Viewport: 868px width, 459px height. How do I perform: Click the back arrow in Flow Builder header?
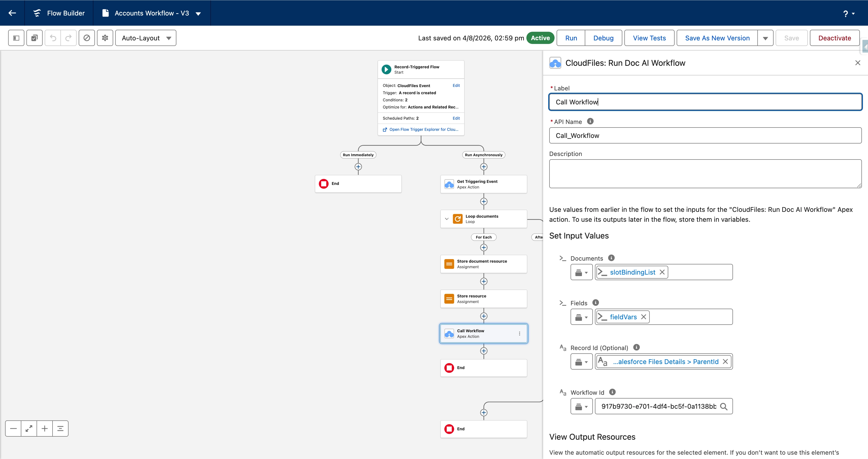click(x=12, y=13)
